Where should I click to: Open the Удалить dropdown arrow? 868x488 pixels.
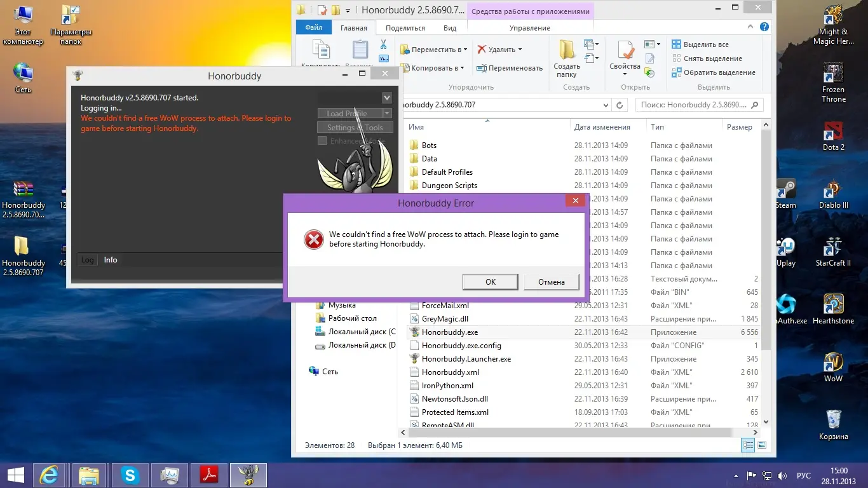520,50
